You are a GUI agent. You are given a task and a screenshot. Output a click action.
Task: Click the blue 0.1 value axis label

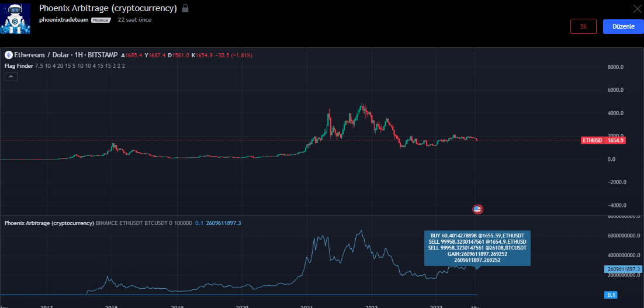612,295
